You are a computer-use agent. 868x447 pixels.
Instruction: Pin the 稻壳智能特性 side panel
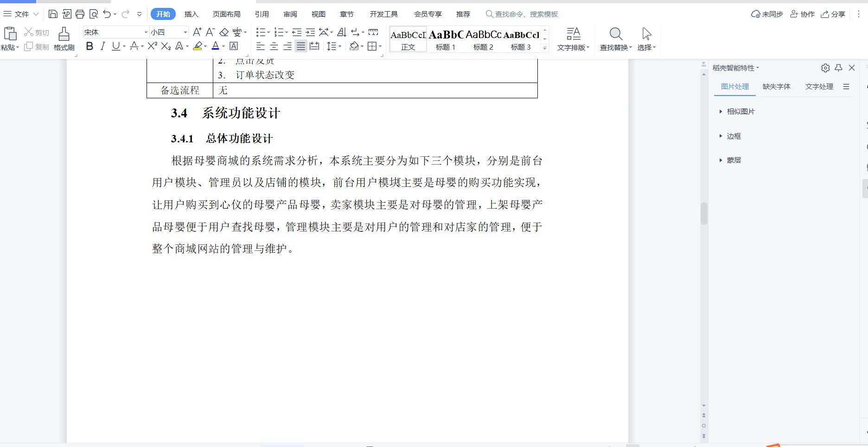(838, 68)
